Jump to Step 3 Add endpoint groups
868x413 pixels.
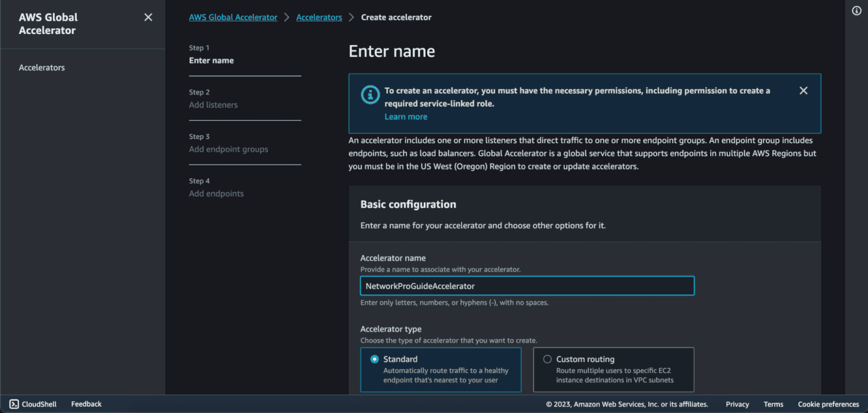pyautogui.click(x=228, y=149)
